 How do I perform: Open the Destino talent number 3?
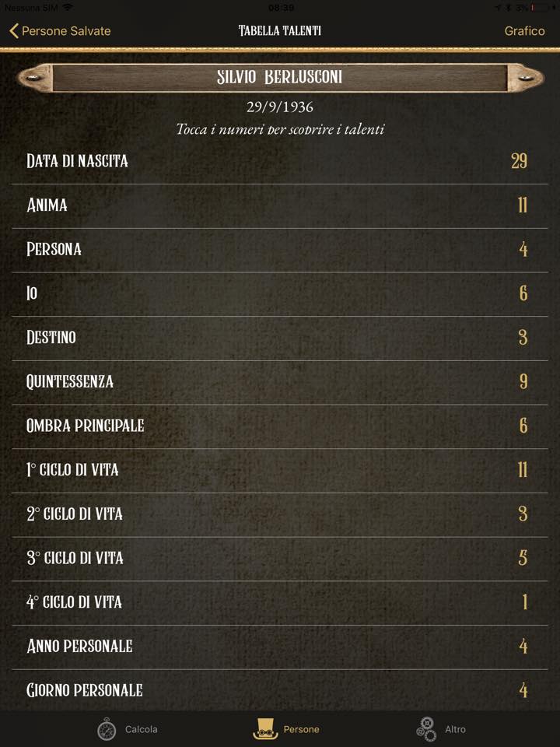click(x=523, y=338)
